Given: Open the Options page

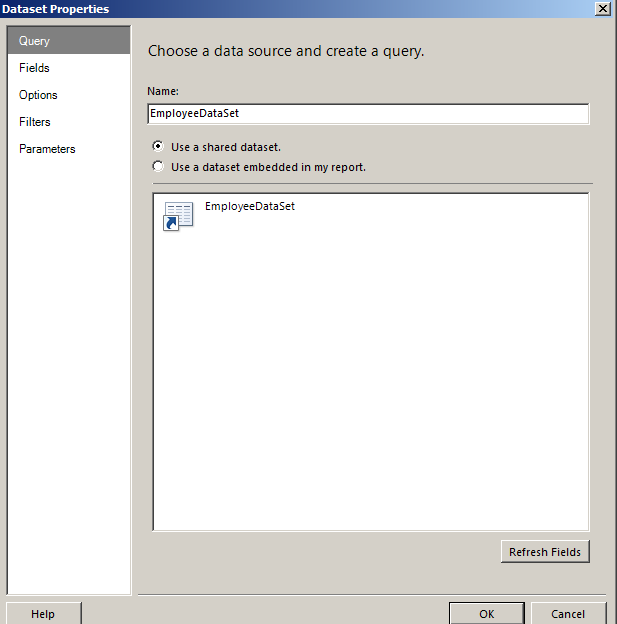Looking at the screenshot, I should 68,95.
